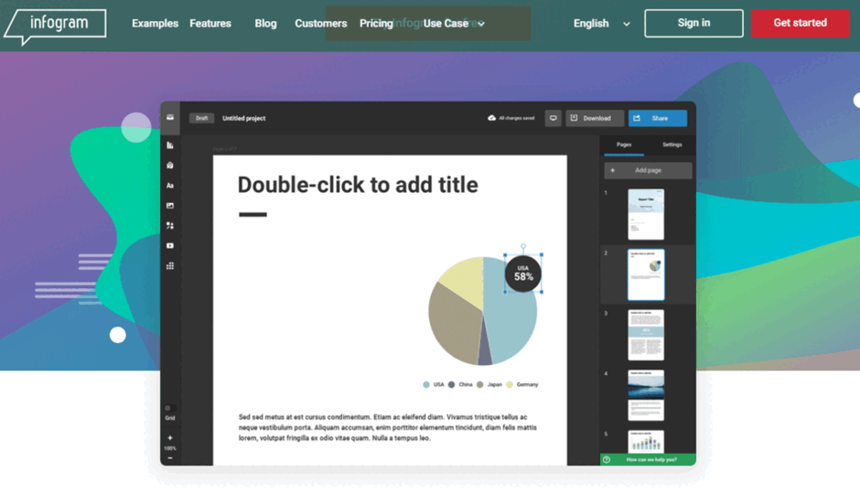Expand the Use Cases dropdown chevron
Viewport: 860px width, 504px height.
[481, 24]
